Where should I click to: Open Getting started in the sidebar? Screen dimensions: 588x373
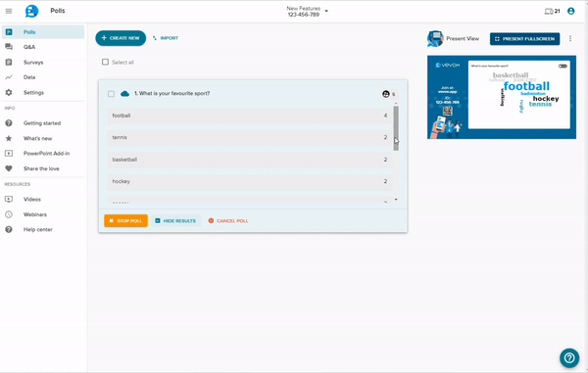tap(43, 123)
